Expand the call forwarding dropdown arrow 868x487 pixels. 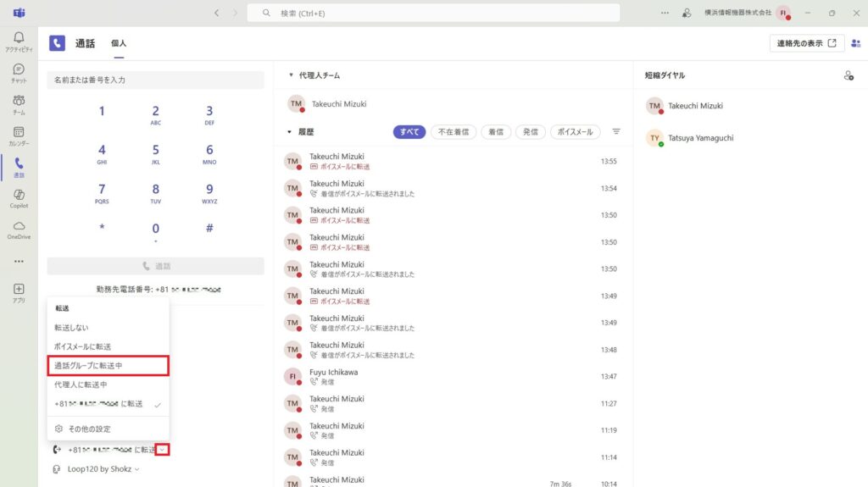point(163,450)
